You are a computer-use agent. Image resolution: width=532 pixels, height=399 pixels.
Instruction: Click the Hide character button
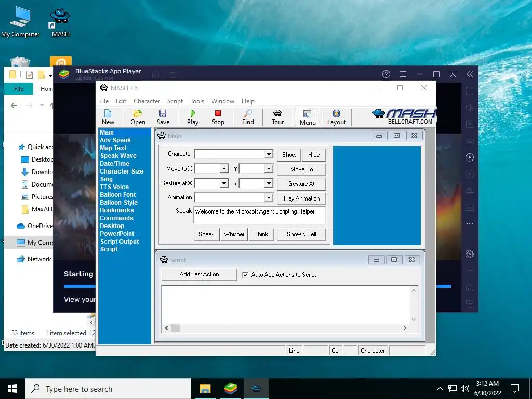point(314,155)
